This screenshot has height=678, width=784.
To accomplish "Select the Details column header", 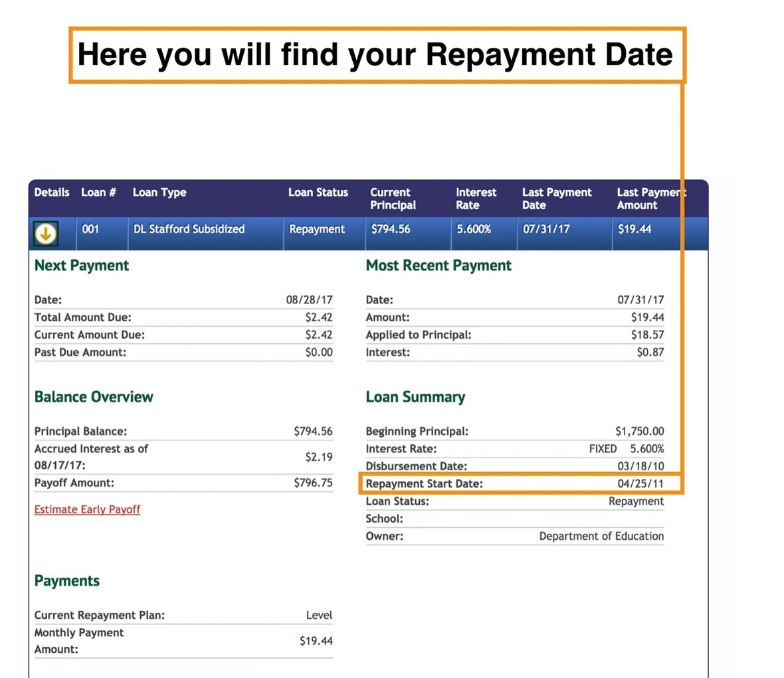I will (51, 193).
